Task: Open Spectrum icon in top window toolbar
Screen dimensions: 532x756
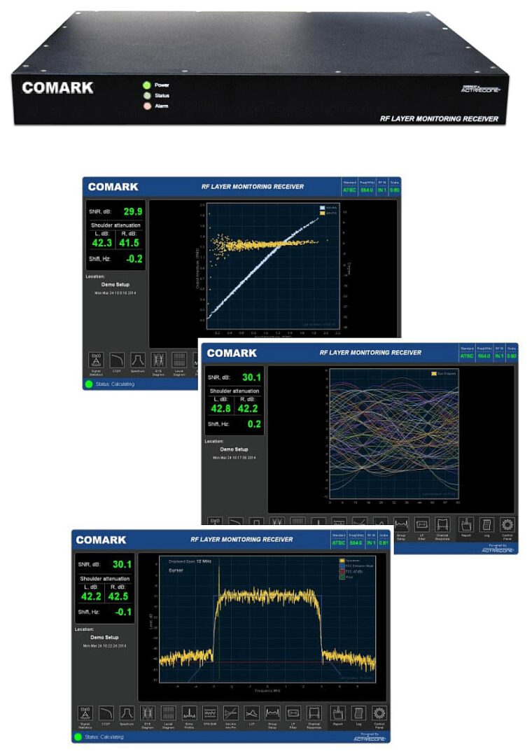Action: tap(137, 360)
